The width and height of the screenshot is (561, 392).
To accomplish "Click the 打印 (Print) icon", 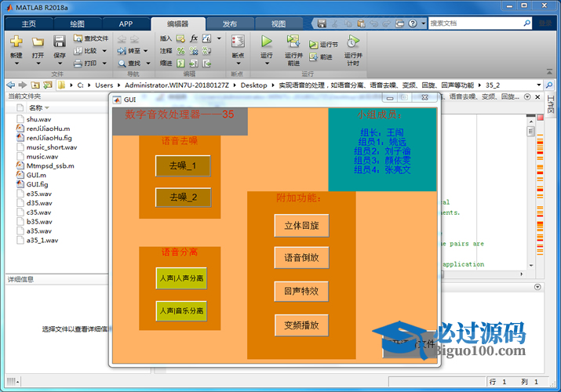I will (x=78, y=64).
